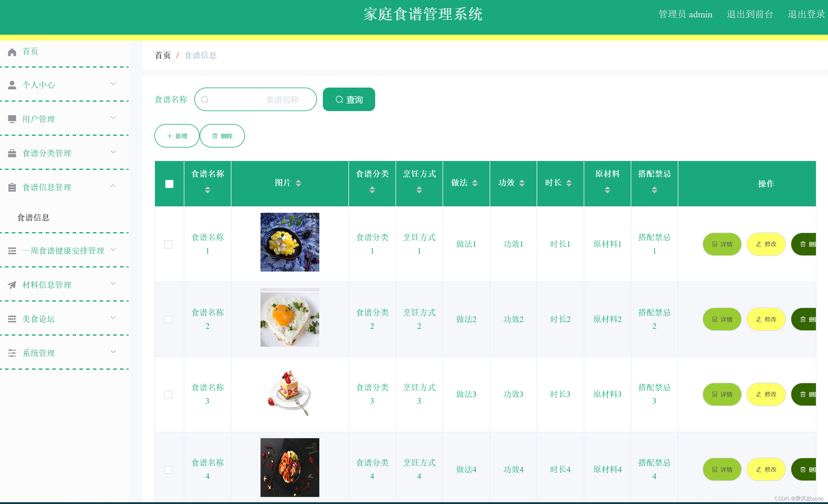Select the home icon beside 首页

(x=12, y=51)
